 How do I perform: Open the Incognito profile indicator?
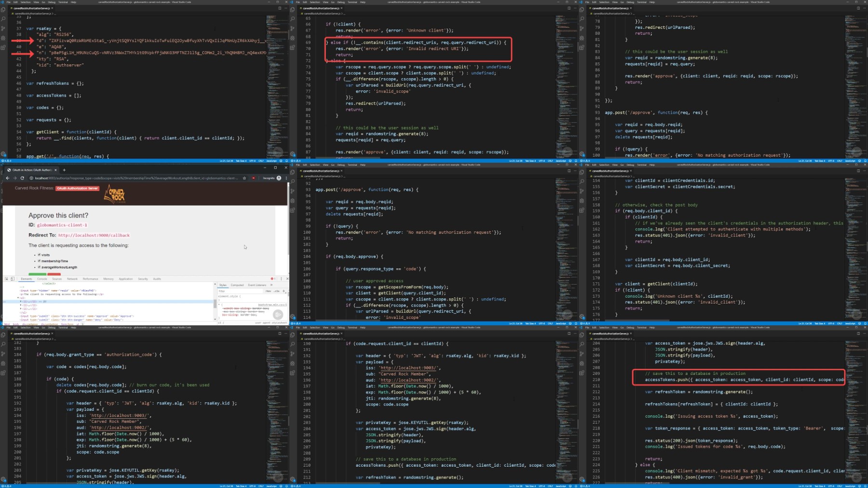pos(272,178)
